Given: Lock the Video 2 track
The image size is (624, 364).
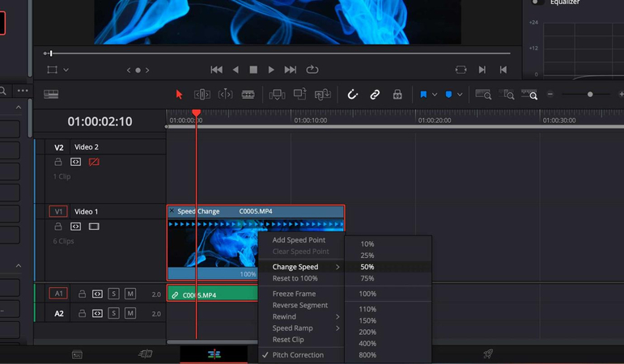Looking at the screenshot, I should point(58,162).
